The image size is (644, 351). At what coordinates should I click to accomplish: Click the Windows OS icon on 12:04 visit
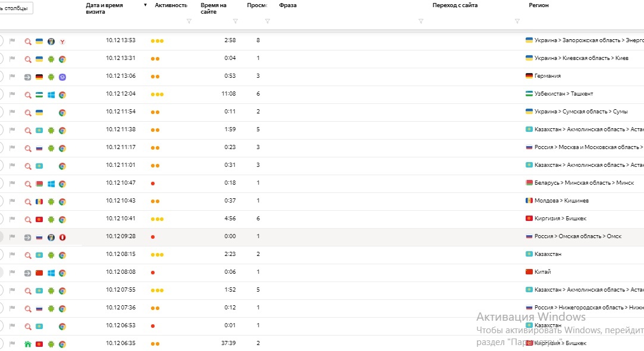[51, 94]
